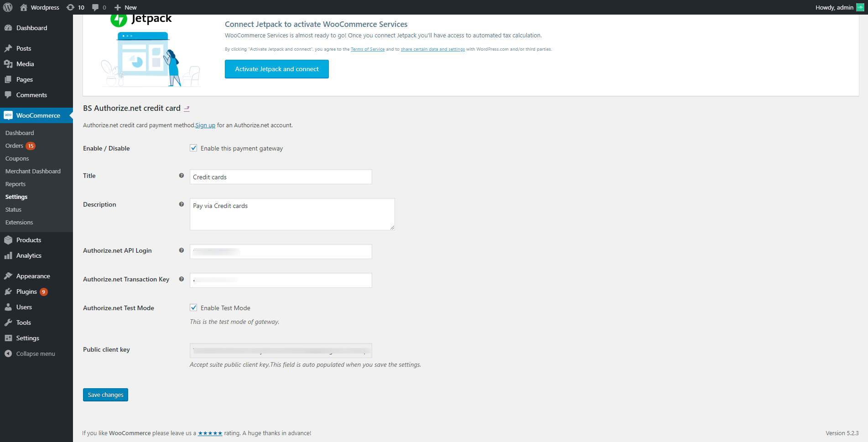868x442 pixels.
Task: Click the Orders count badge 15
Action: [31, 146]
